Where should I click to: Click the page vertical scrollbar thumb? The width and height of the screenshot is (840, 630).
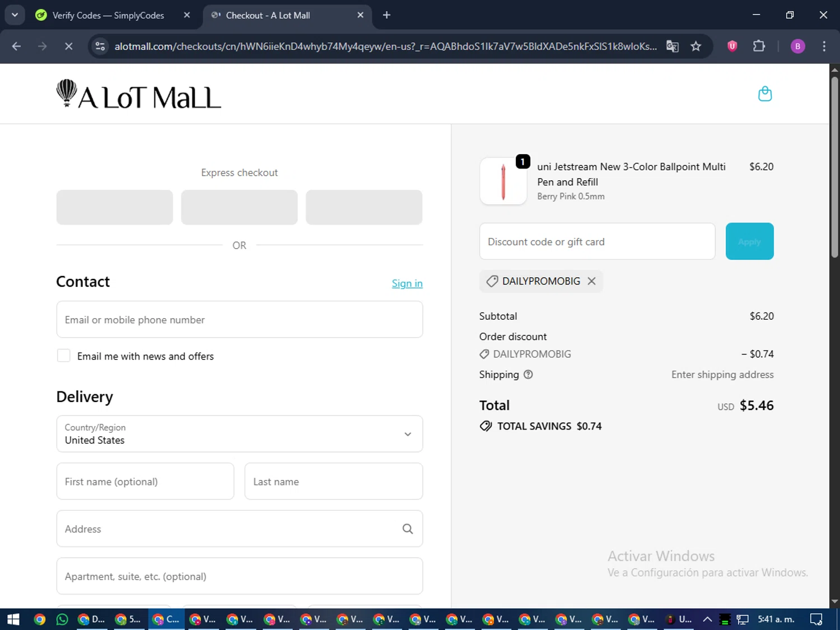pos(834,166)
